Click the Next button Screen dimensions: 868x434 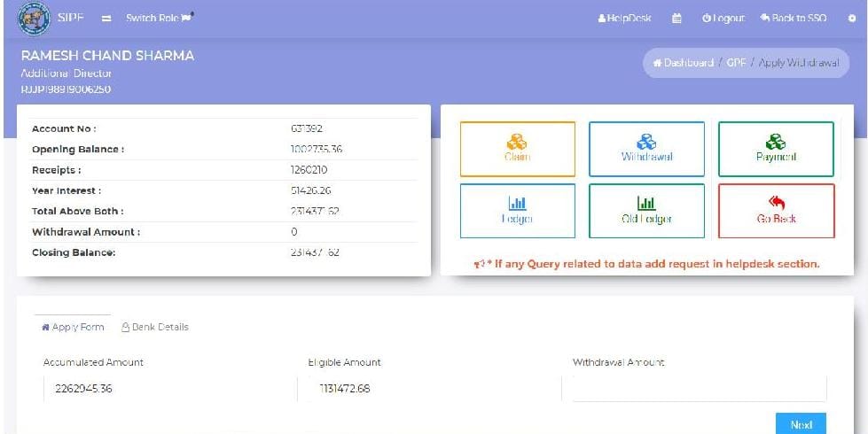coord(801,424)
